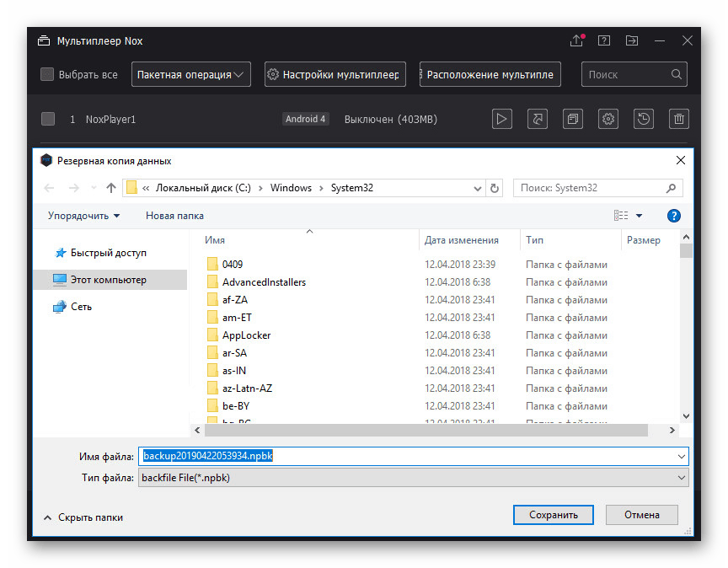Go up one folder level
This screenshot has height=568, width=728.
[x=110, y=188]
